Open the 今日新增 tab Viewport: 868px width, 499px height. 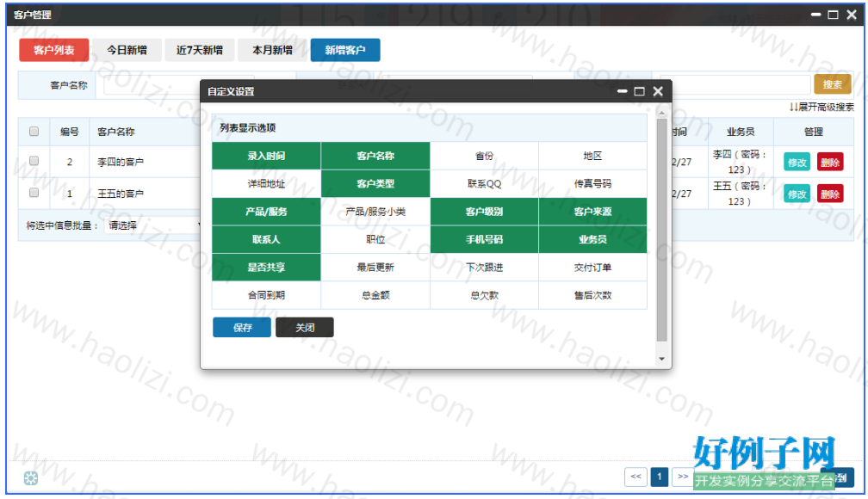pyautogui.click(x=127, y=50)
